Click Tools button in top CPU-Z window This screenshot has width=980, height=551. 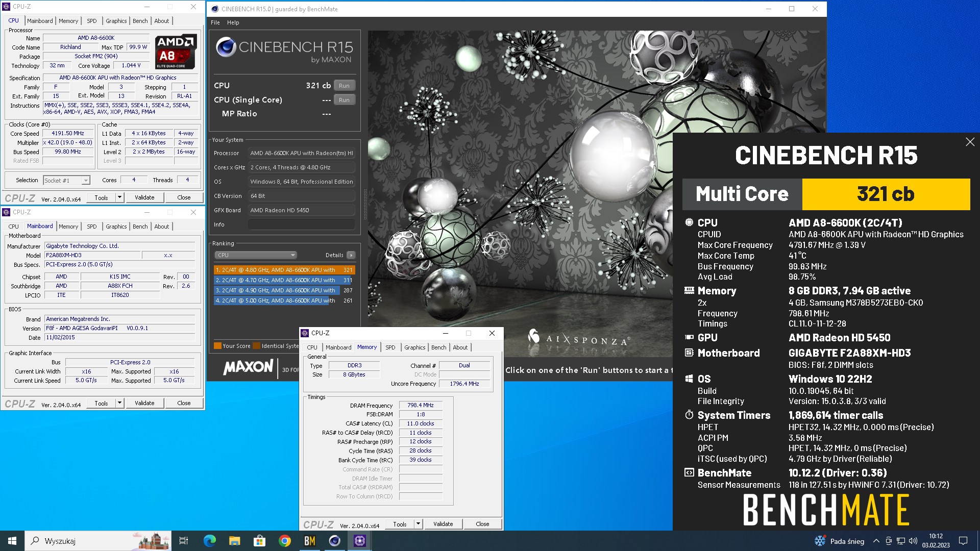(101, 197)
